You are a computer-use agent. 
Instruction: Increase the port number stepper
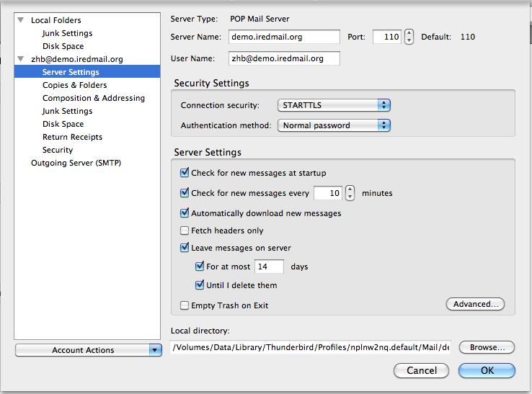409,33
